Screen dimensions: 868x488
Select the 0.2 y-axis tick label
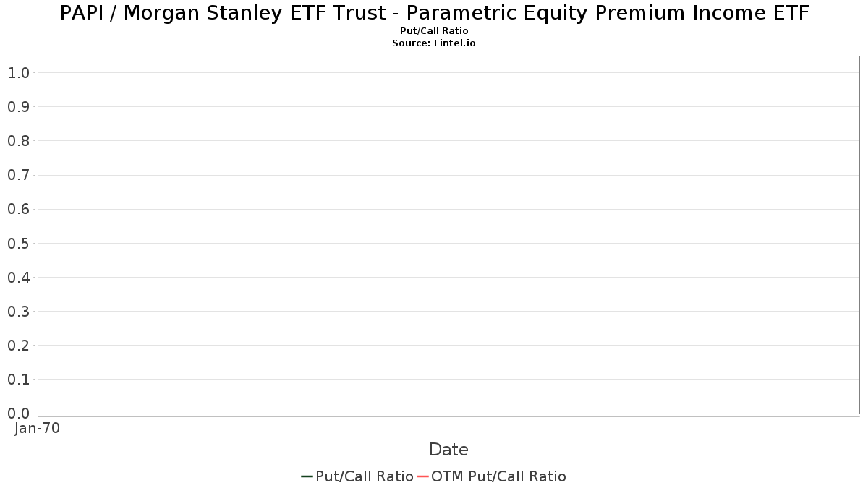18,346
